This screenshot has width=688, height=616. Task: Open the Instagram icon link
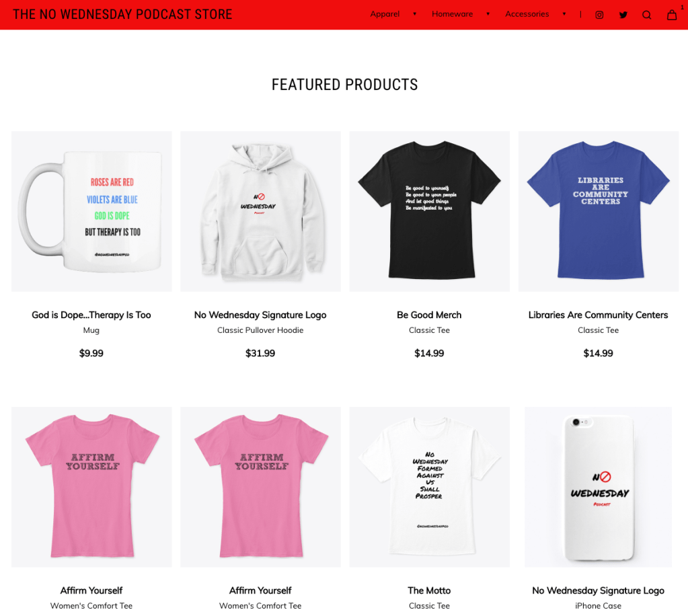click(x=599, y=15)
